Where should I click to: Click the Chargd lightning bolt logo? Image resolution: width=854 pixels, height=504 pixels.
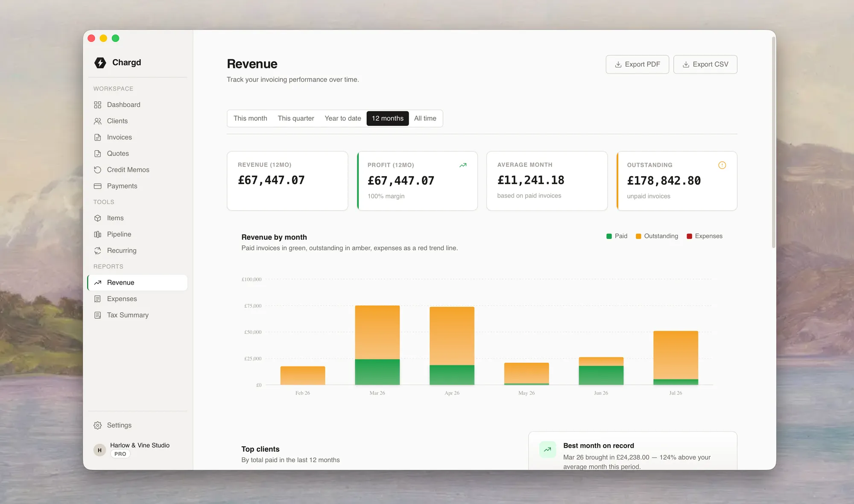pos(100,63)
